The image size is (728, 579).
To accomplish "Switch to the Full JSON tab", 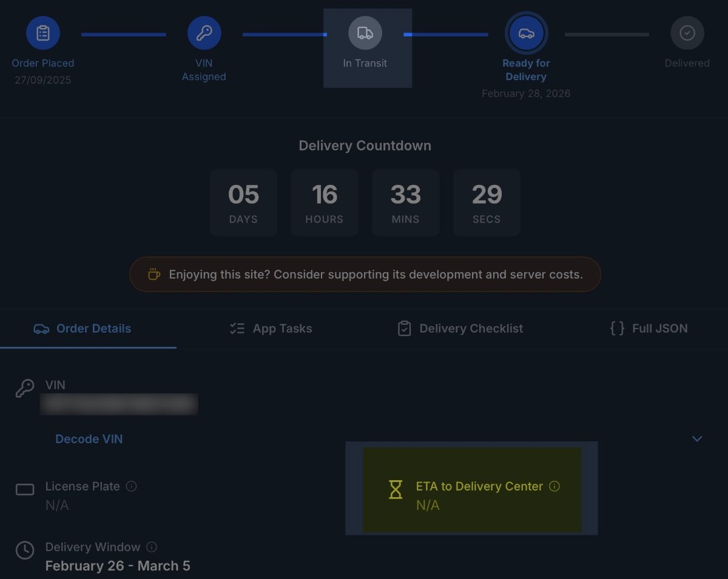I will pyautogui.click(x=649, y=329).
